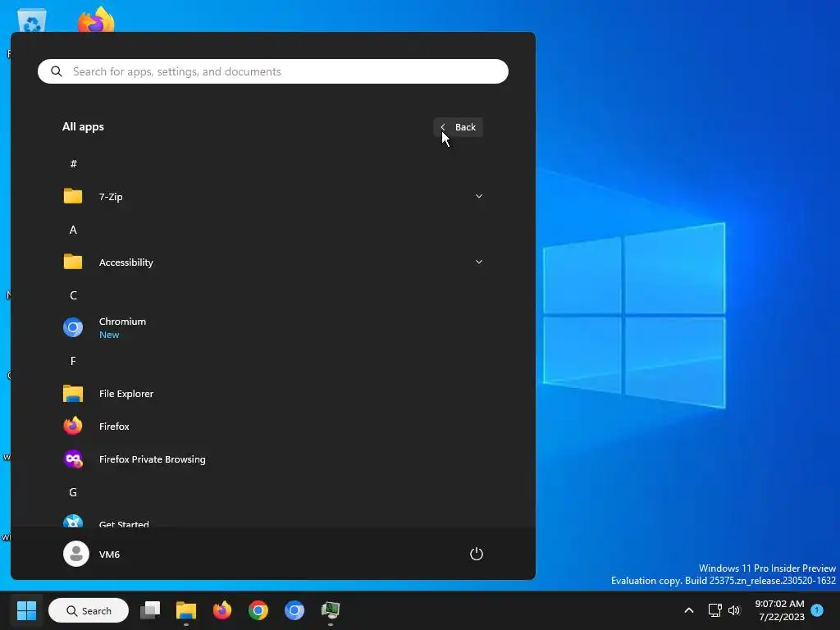The height and width of the screenshot is (630, 840).
Task: Open the notification badge icon
Action: pyautogui.click(x=817, y=610)
